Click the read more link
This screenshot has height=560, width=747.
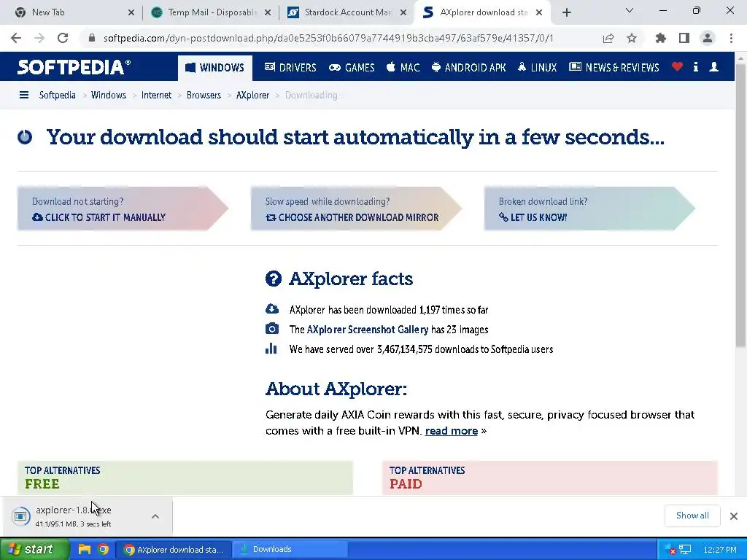tap(451, 431)
